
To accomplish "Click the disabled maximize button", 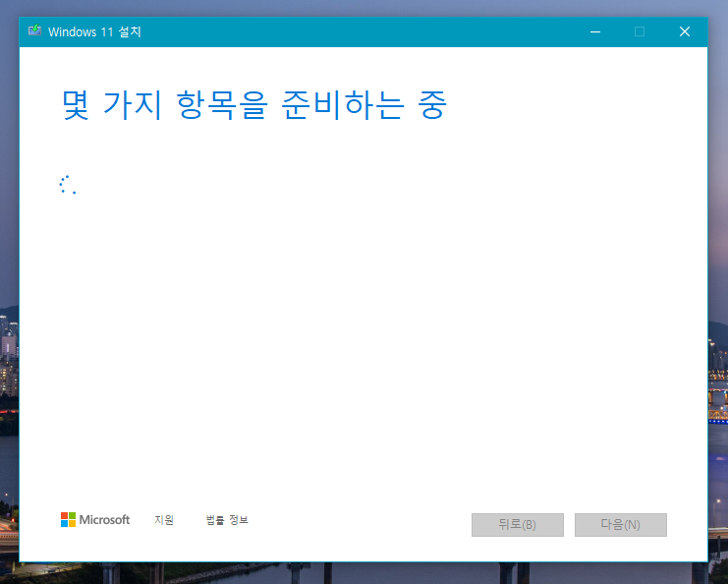I will pos(640,31).
